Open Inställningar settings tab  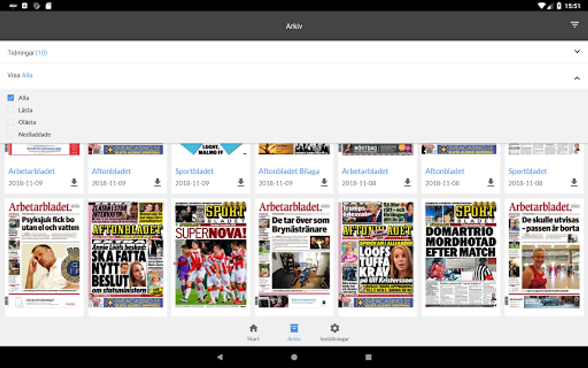334,332
